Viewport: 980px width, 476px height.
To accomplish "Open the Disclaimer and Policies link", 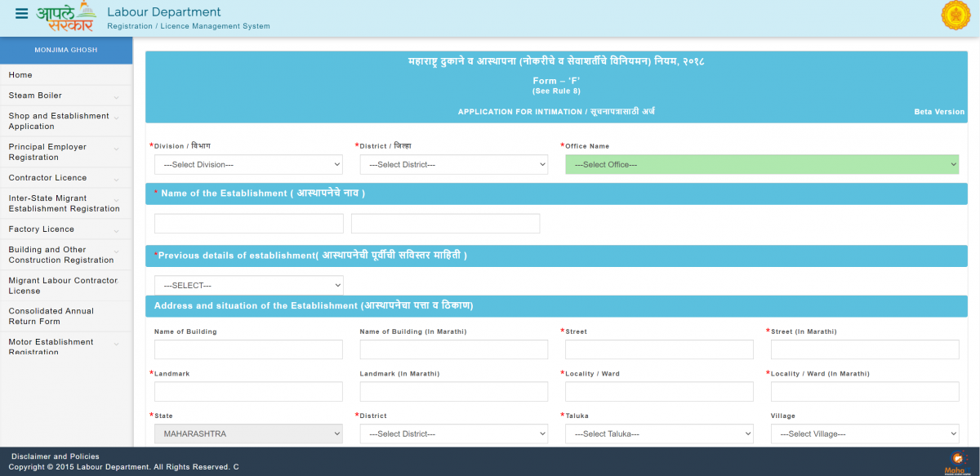I will click(56, 456).
